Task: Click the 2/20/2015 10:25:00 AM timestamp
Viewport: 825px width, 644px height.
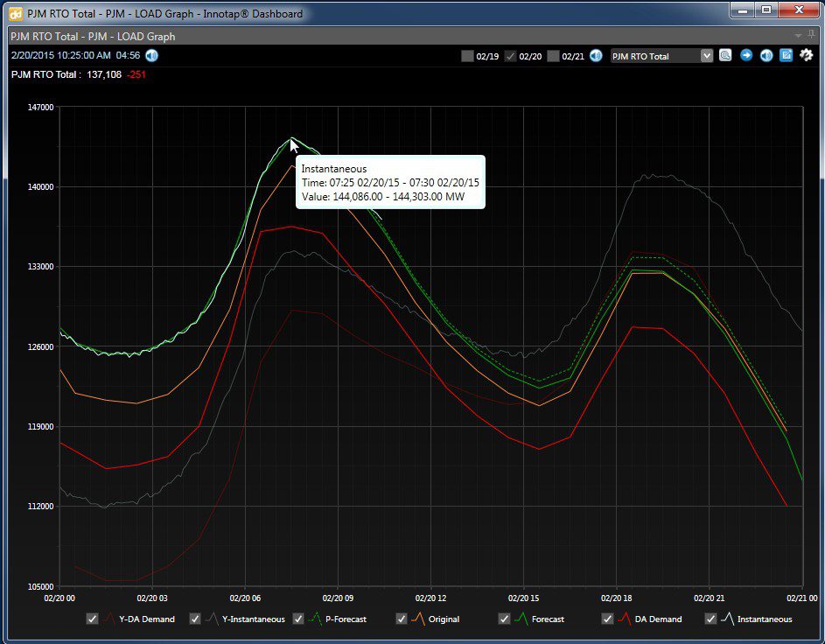Action: [61, 55]
